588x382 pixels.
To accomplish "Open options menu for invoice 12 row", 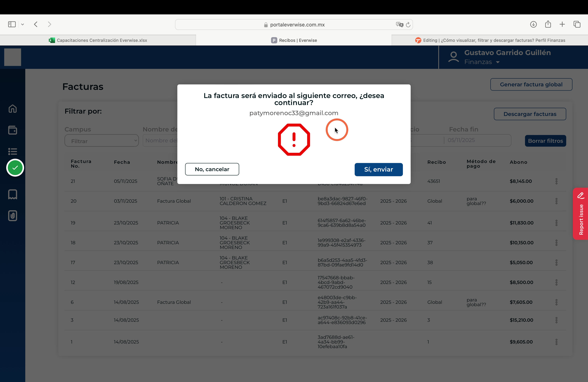I will tap(556, 282).
